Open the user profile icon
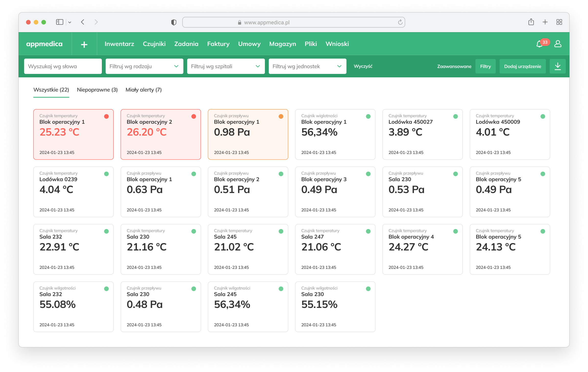The image size is (588, 372). [558, 44]
